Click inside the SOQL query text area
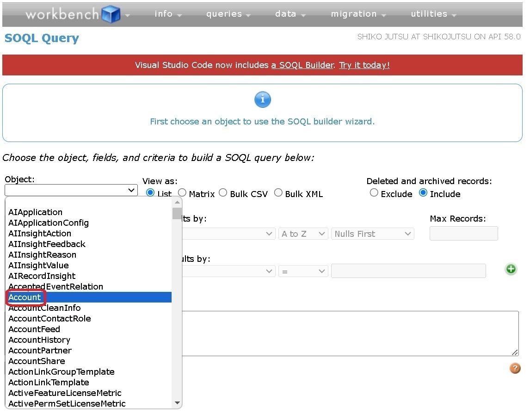This screenshot has width=530, height=420. point(350,334)
